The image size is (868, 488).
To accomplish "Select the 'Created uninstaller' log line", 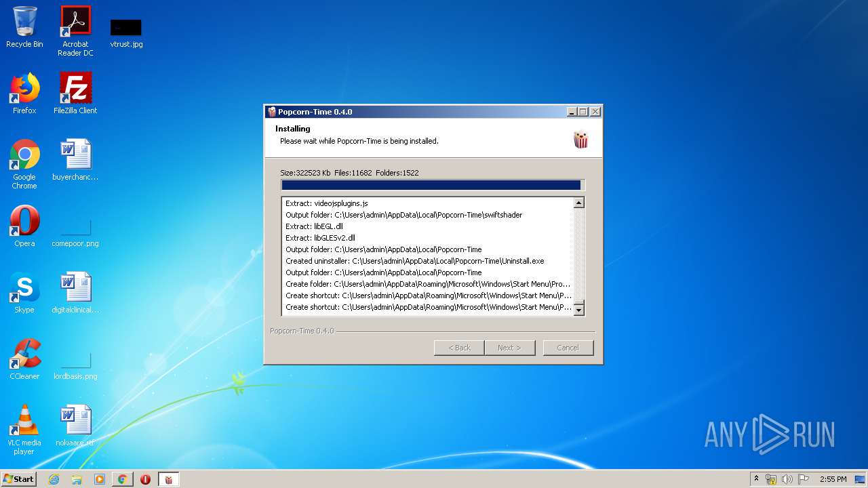I will click(x=414, y=261).
